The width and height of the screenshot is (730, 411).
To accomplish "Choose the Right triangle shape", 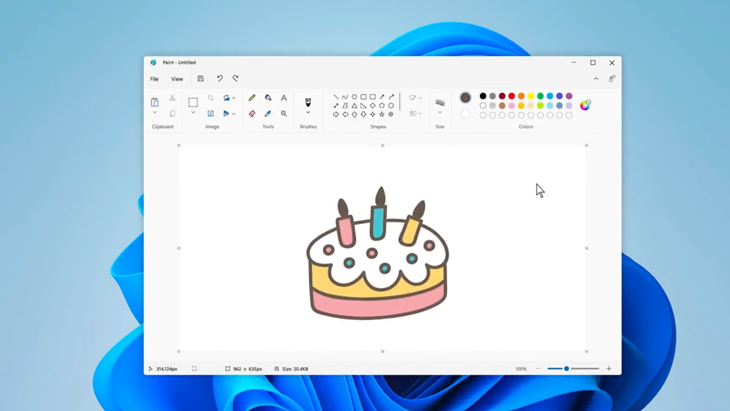I will (x=364, y=106).
